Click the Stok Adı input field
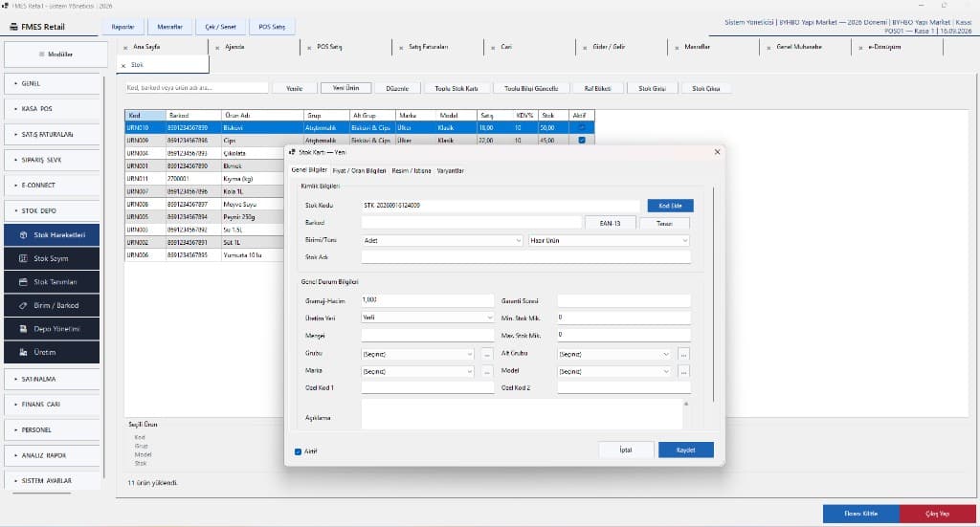Viewport: 980px width, 527px height. pyautogui.click(x=525, y=257)
